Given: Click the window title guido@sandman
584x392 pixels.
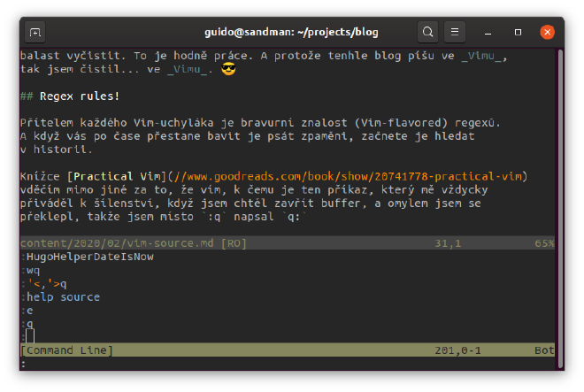Looking at the screenshot, I should [x=291, y=33].
